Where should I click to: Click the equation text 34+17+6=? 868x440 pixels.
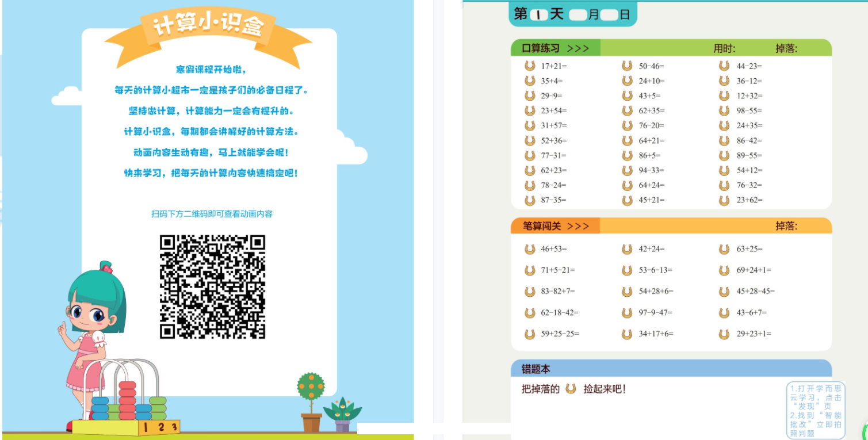[656, 334]
